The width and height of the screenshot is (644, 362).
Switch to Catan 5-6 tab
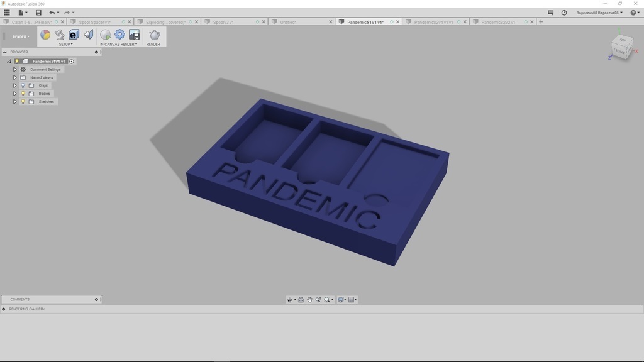(x=32, y=22)
